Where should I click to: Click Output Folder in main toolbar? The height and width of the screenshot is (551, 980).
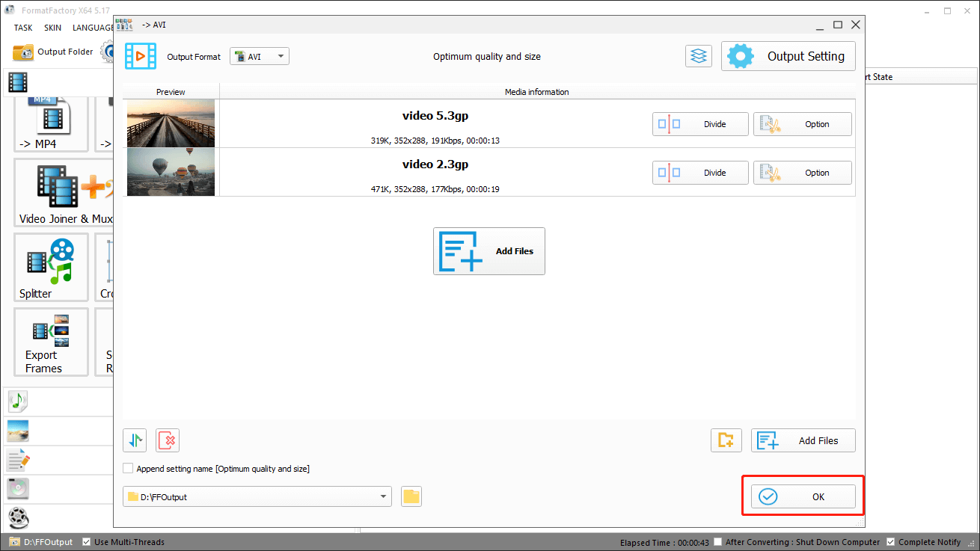[x=54, y=52]
